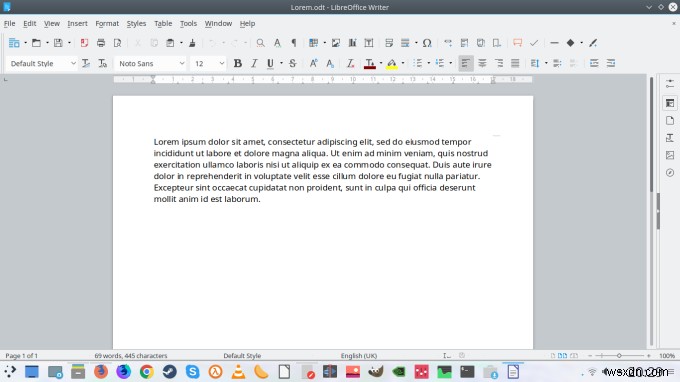This screenshot has height=382, width=680.
Task: Clear direct formatting
Action: coord(350,64)
